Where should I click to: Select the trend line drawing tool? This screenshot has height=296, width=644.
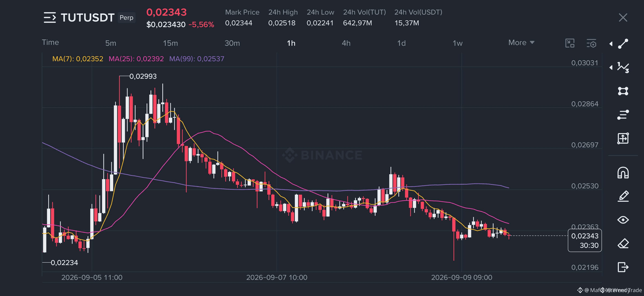pos(623,44)
